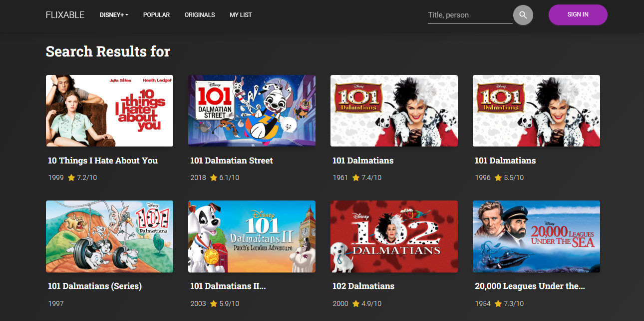Expand the DISNEY+ dropdown menu
Image resolution: width=644 pixels, height=321 pixels.
(x=114, y=15)
